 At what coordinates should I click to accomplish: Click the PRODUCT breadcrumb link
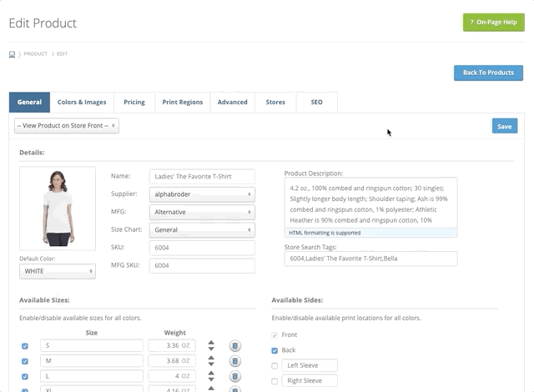click(x=35, y=53)
